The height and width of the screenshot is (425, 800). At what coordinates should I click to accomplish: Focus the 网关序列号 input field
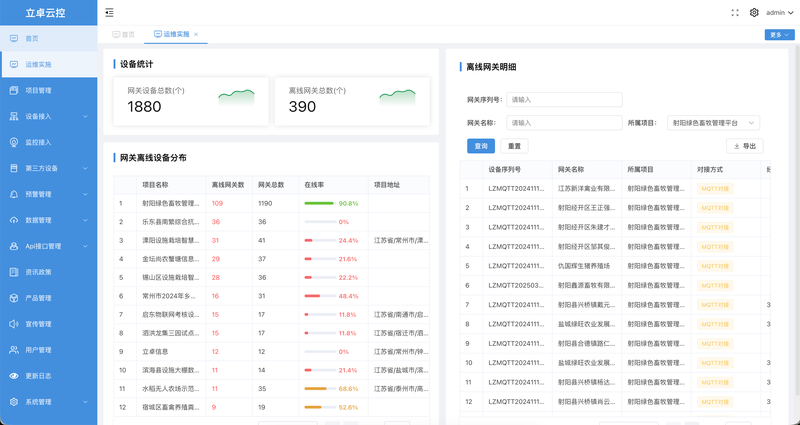coord(564,100)
